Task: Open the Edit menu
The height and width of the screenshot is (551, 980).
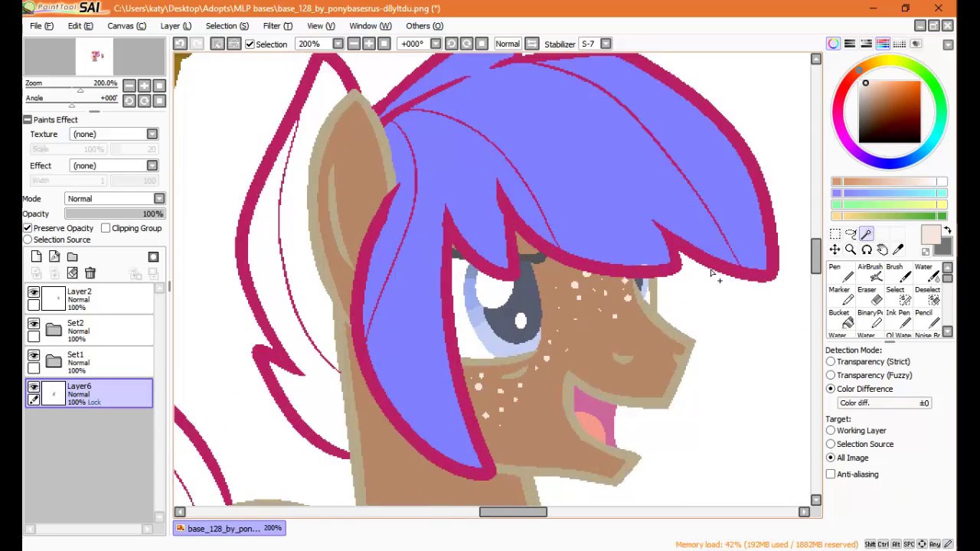Action: click(x=80, y=26)
